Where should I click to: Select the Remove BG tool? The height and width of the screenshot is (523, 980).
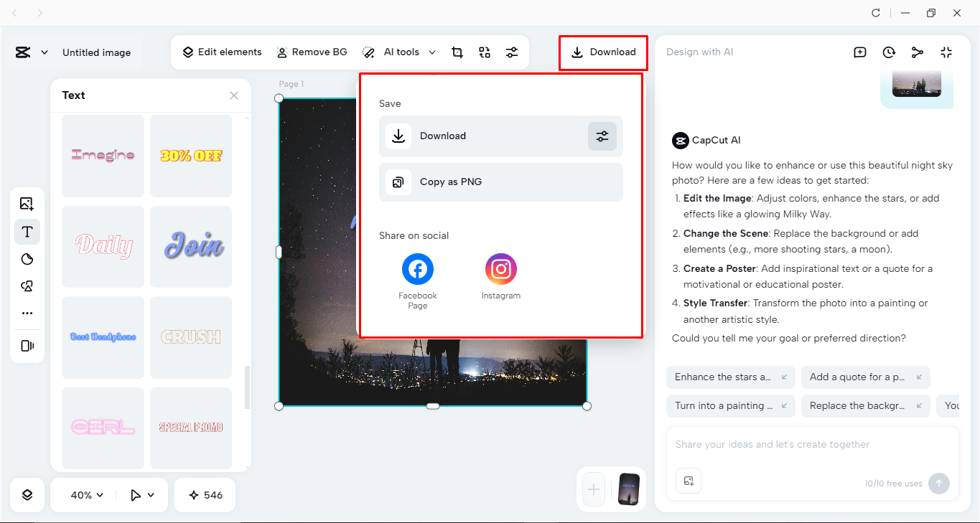(x=312, y=52)
